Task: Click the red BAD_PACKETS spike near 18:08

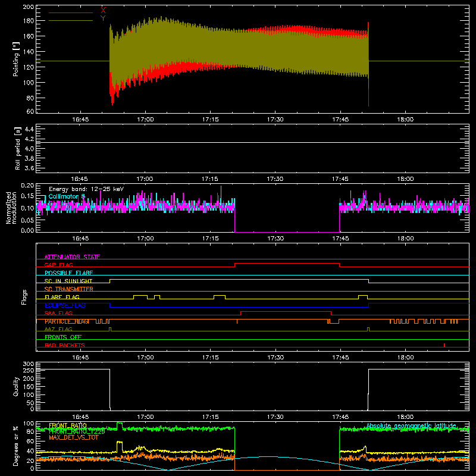Action: [x=444, y=345]
